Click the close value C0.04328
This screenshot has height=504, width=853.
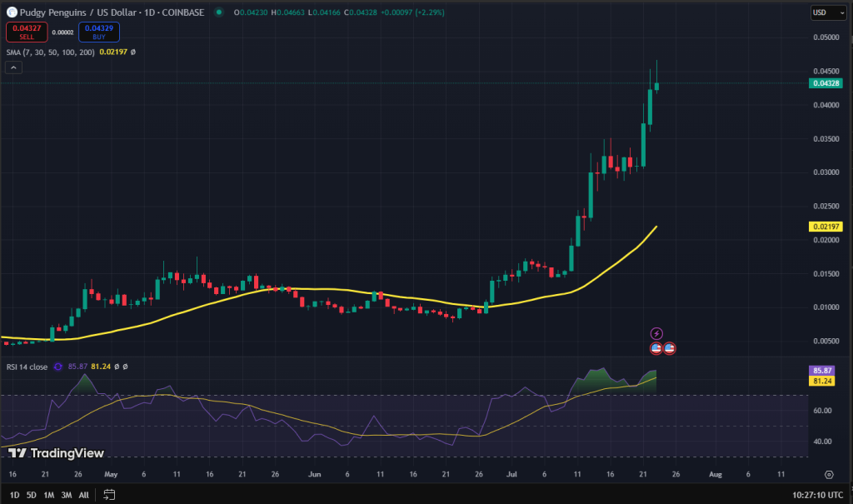361,12
